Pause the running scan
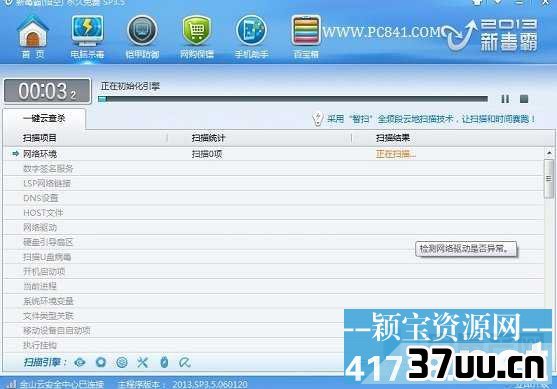This screenshot has height=389, width=557. tap(505, 99)
